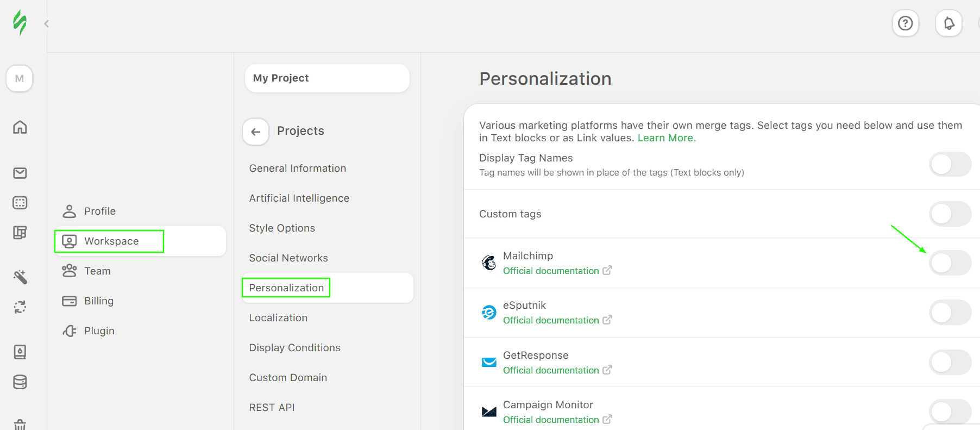
Task: Open the trash bin icon
Action: click(20, 425)
